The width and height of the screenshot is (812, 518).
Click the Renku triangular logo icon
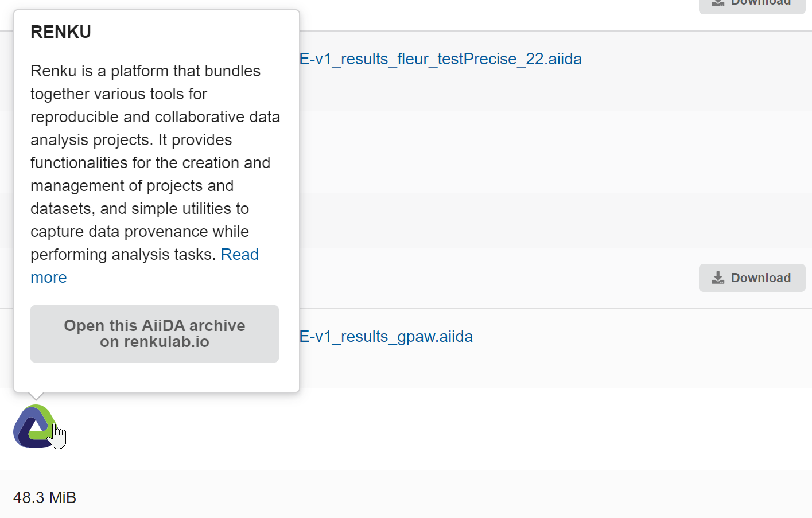[x=34, y=426]
